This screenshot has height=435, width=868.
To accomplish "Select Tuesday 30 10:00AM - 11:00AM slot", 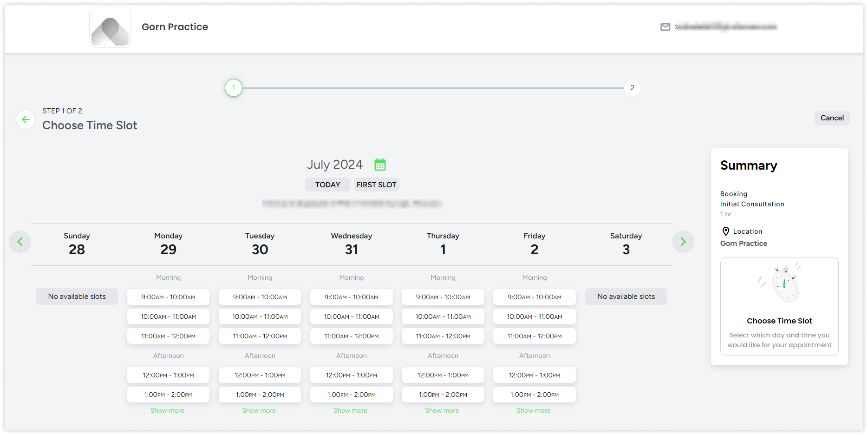I will [x=260, y=316].
